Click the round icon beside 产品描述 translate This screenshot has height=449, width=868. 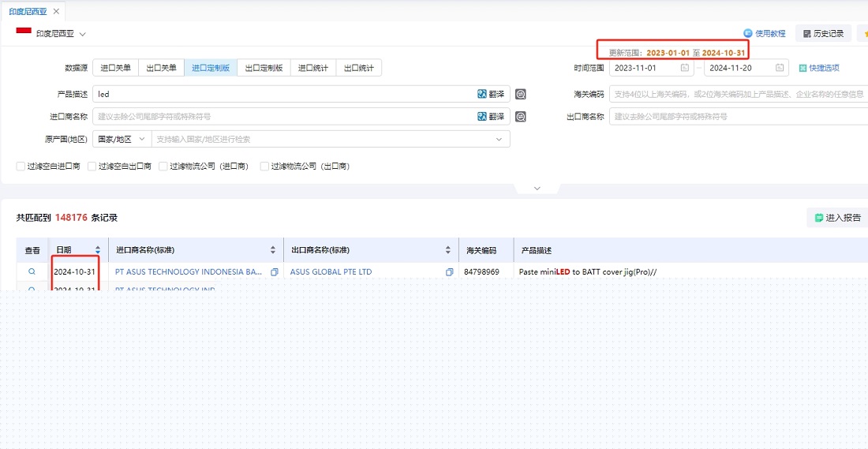coord(521,94)
